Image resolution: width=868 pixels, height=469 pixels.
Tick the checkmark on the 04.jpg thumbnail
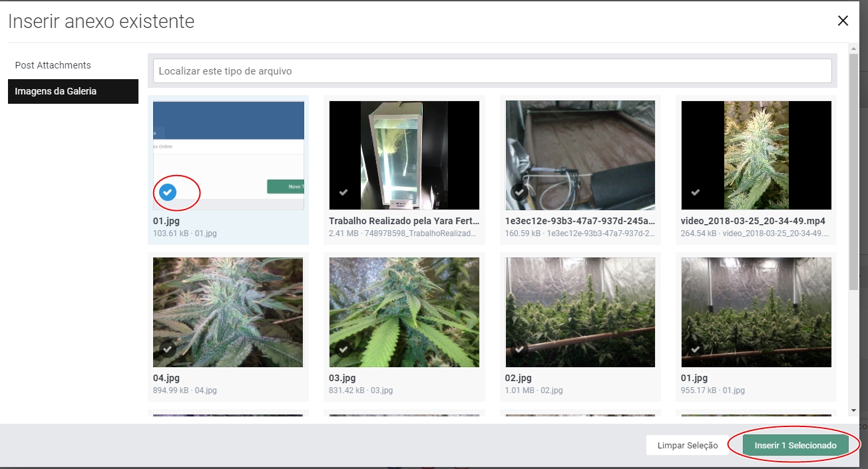tap(168, 349)
